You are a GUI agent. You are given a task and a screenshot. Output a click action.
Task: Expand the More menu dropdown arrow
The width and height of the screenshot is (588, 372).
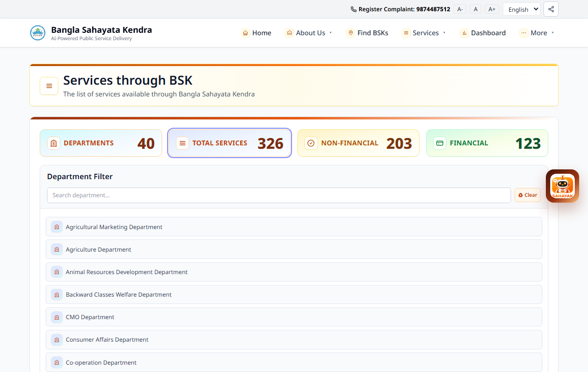click(x=552, y=33)
